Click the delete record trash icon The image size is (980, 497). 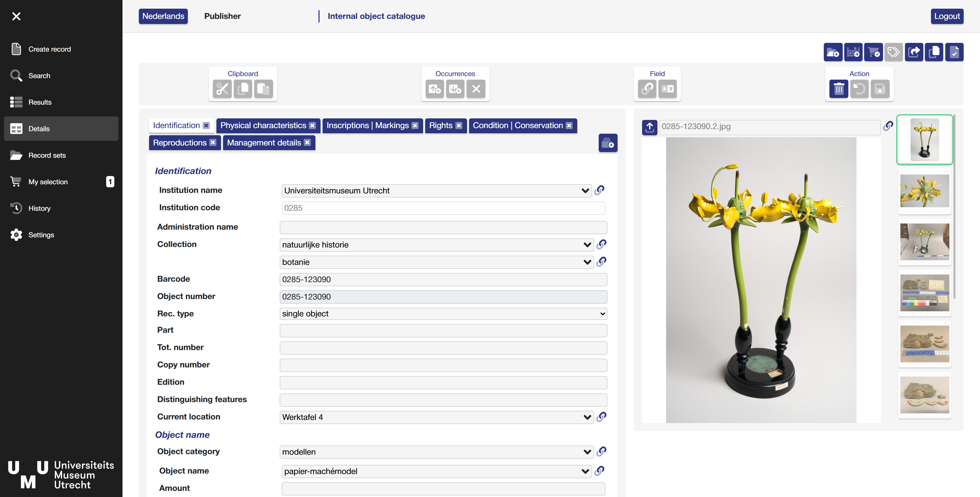coord(838,89)
